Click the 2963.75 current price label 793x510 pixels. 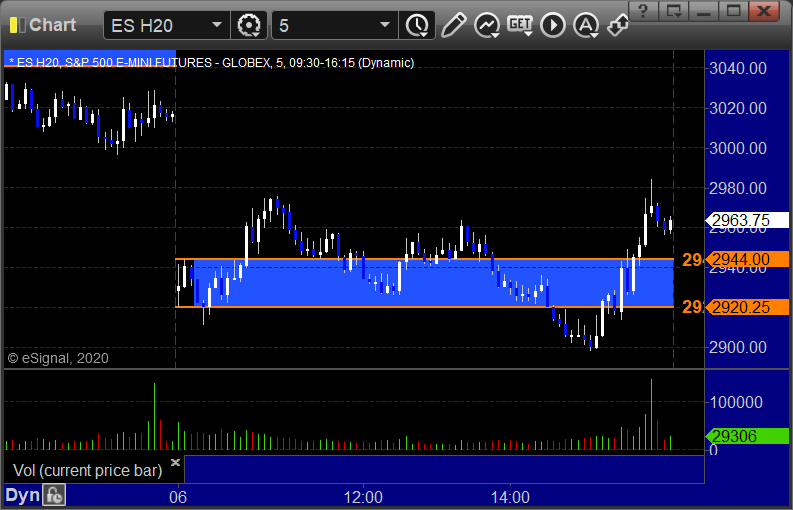click(747, 220)
